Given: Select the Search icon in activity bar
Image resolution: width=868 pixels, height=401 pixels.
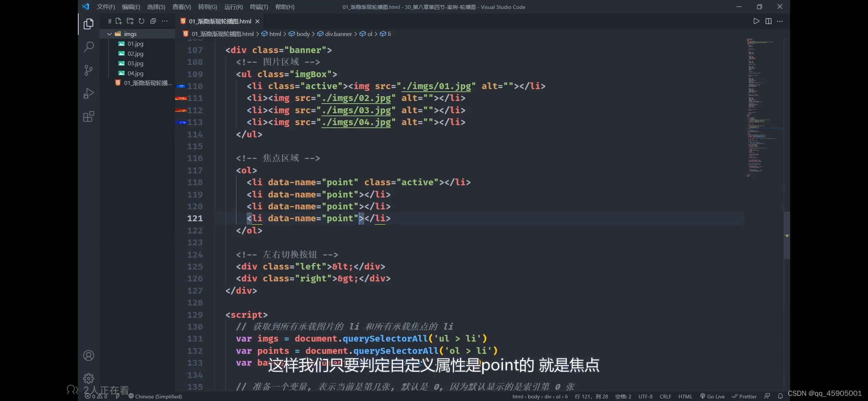Looking at the screenshot, I should tap(89, 47).
